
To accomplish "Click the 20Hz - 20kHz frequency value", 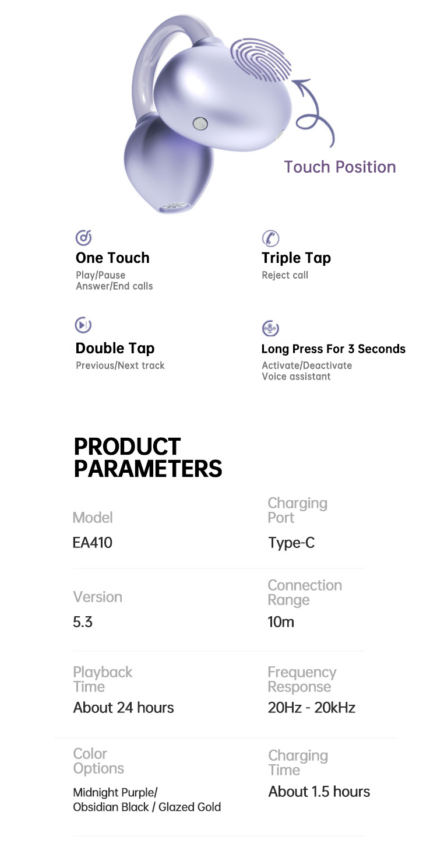I will tap(311, 708).
